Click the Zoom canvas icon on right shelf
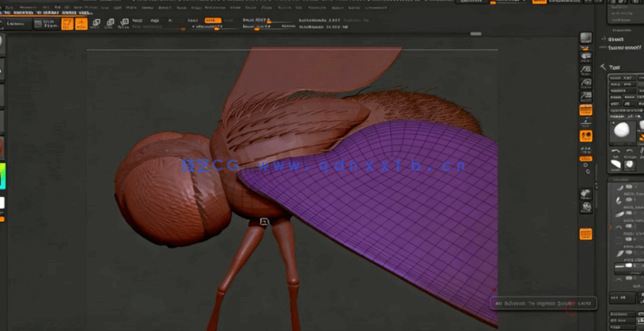The width and height of the screenshot is (644, 331). pos(586,70)
